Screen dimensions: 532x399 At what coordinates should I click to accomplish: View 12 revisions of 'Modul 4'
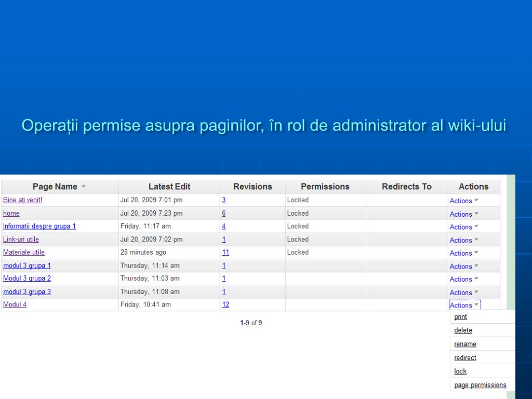click(x=225, y=304)
